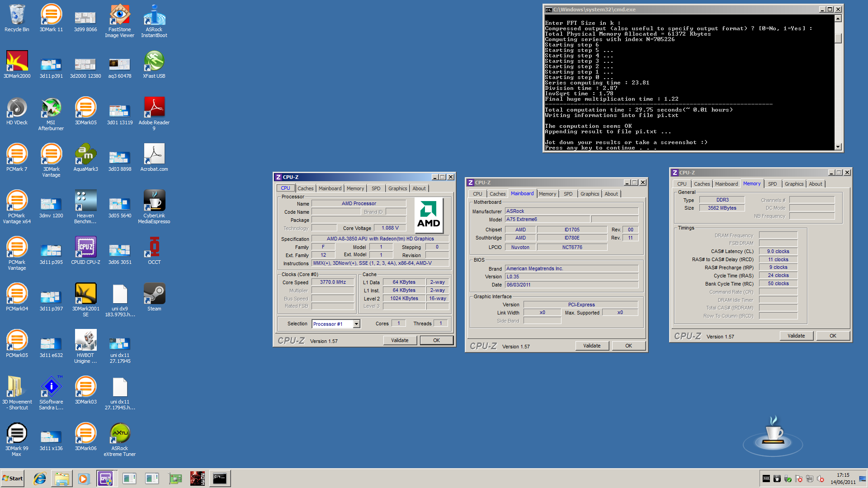Launch CyberLink MediaEspresso icon
This screenshot has height=488, width=868.
pos(154,207)
